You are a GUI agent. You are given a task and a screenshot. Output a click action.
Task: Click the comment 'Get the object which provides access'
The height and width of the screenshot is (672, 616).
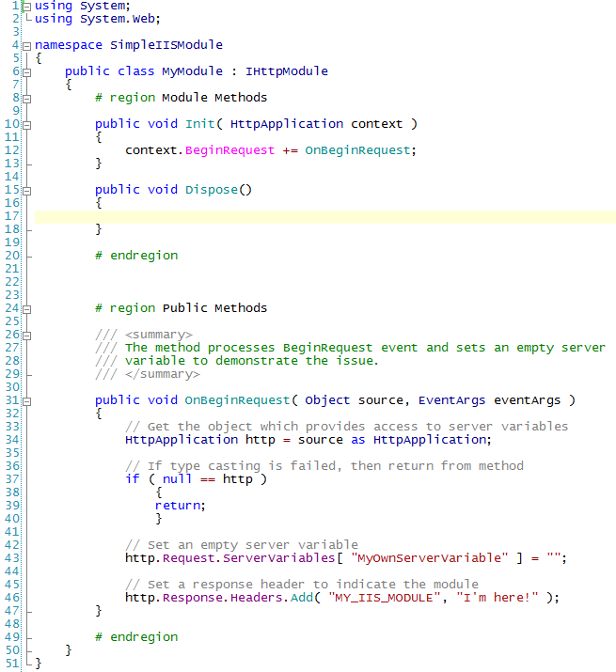[x=347, y=427]
